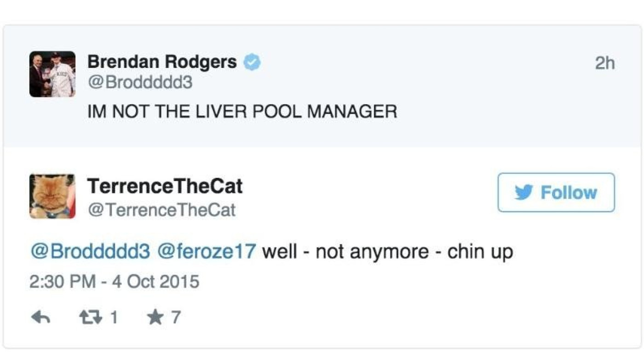Follow TerrenceTheCat
644x363 pixels.
coord(556,193)
